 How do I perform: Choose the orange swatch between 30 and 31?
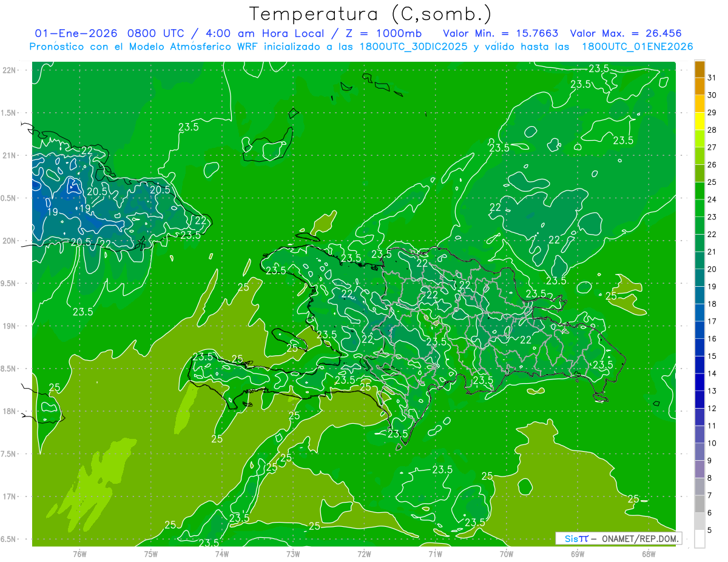[x=699, y=86]
